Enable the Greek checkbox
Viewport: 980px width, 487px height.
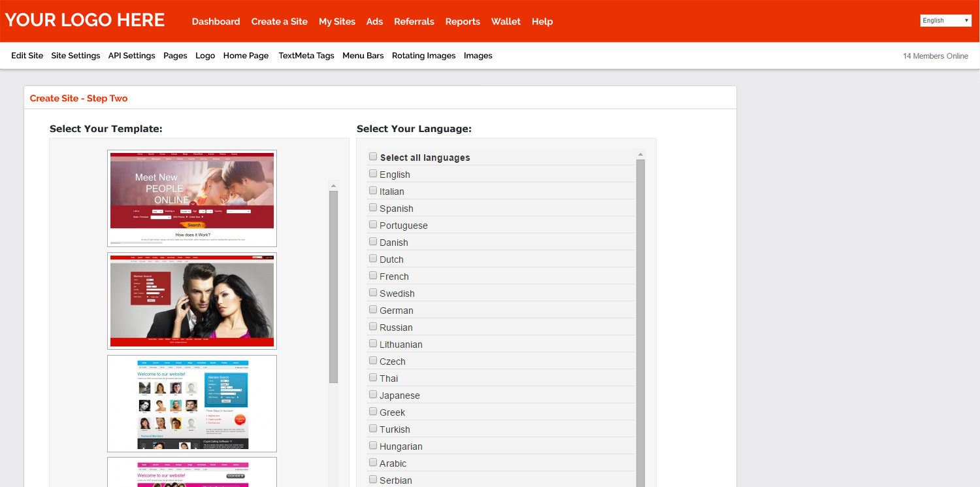[x=373, y=412]
